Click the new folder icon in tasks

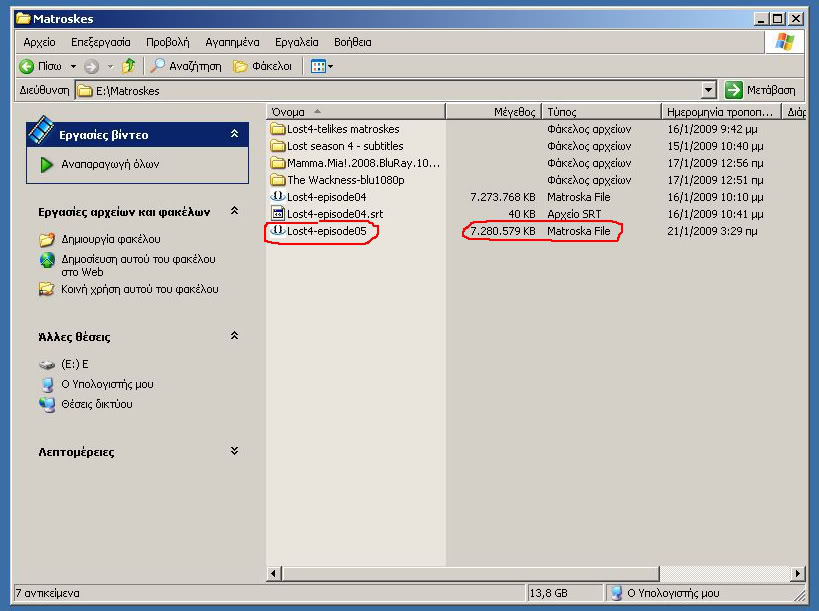pyautogui.click(x=46, y=239)
